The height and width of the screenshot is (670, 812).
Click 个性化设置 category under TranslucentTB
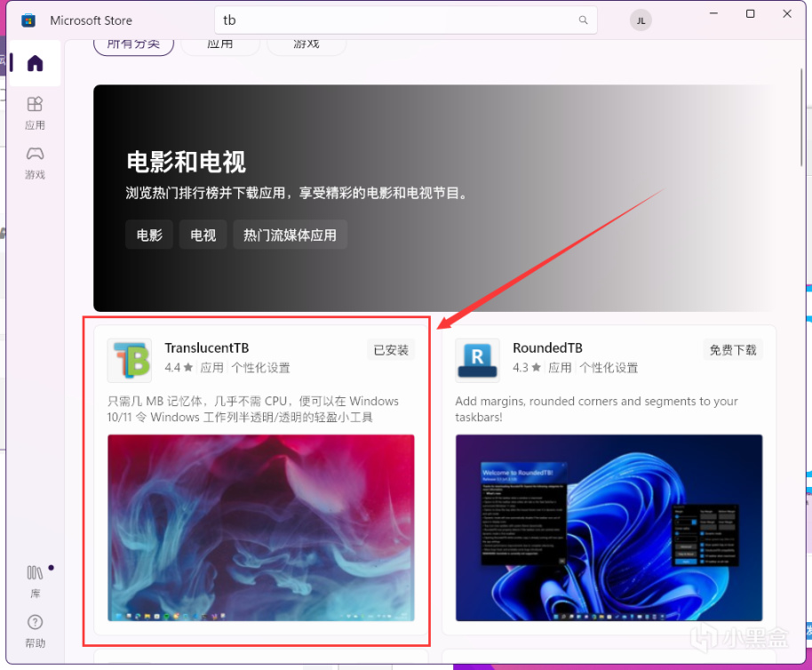point(260,368)
